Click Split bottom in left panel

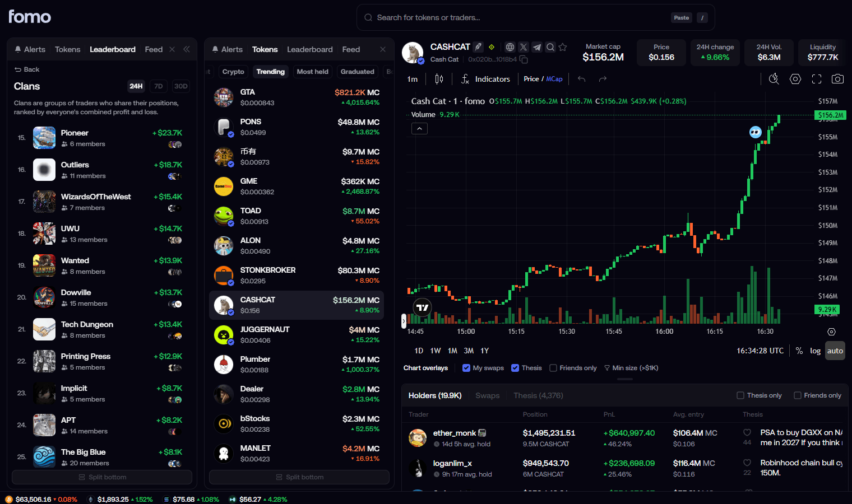point(102,477)
